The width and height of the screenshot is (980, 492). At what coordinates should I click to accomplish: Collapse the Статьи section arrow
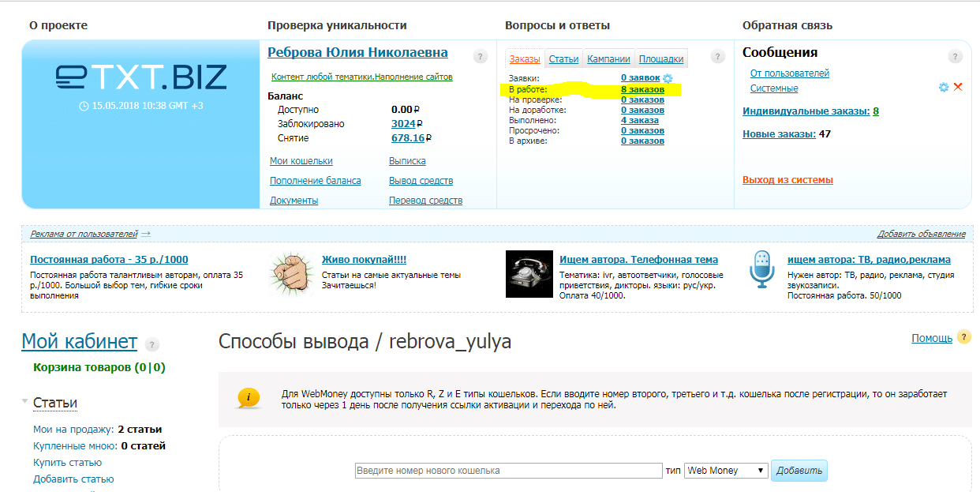coord(25,402)
